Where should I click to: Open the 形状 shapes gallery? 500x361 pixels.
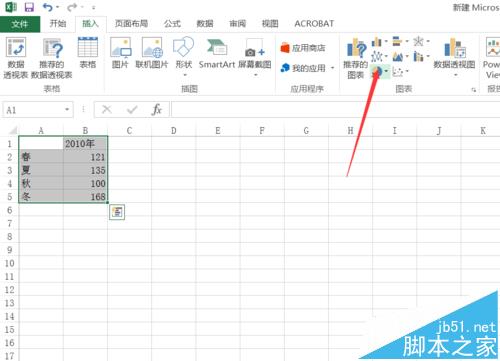pos(183,56)
